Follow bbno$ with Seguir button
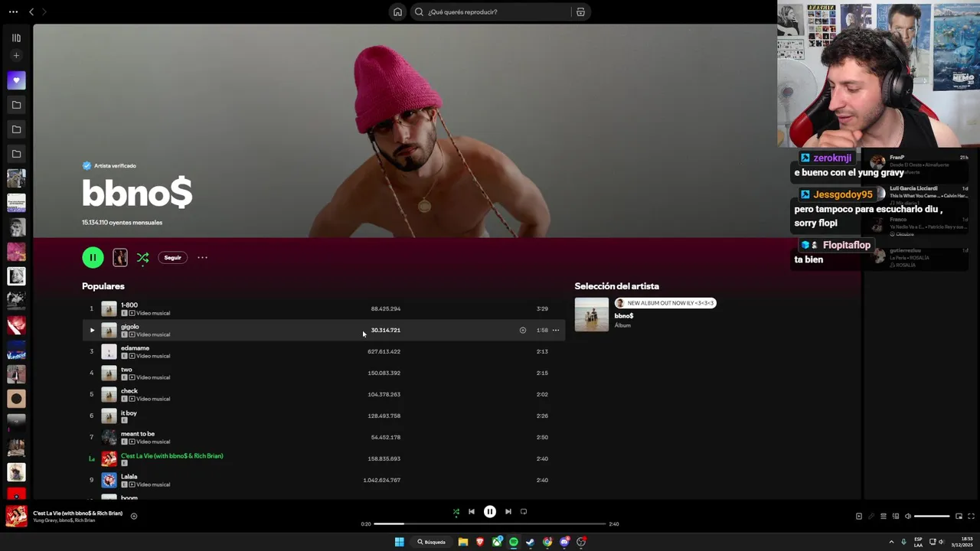 coord(173,257)
